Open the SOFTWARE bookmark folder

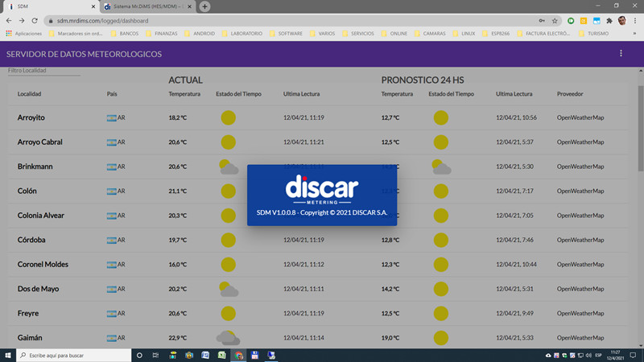[x=287, y=34]
